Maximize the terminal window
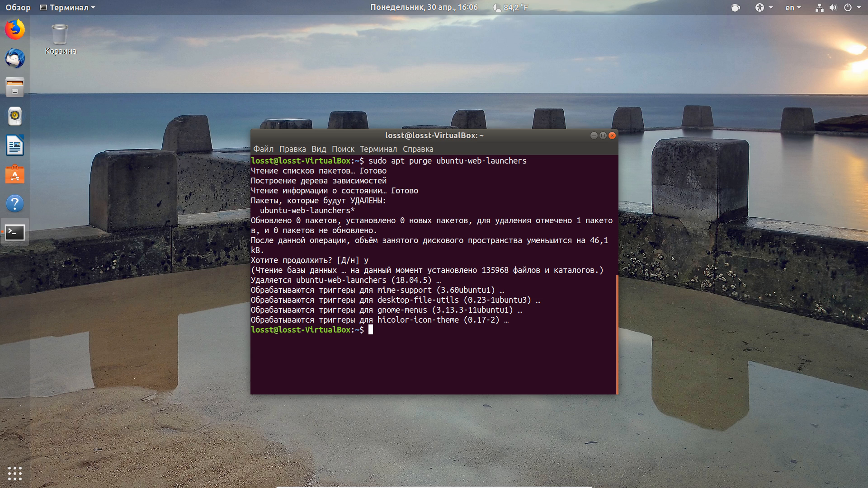The height and width of the screenshot is (488, 868). pos(603,136)
